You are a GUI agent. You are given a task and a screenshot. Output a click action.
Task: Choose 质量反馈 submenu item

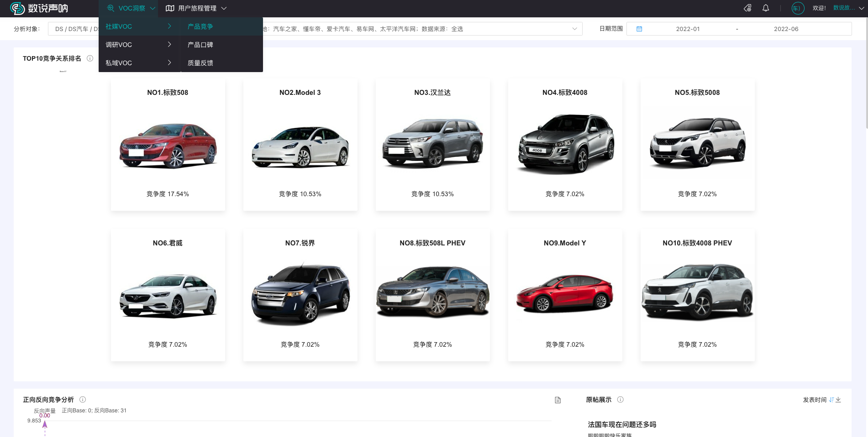tap(222, 63)
